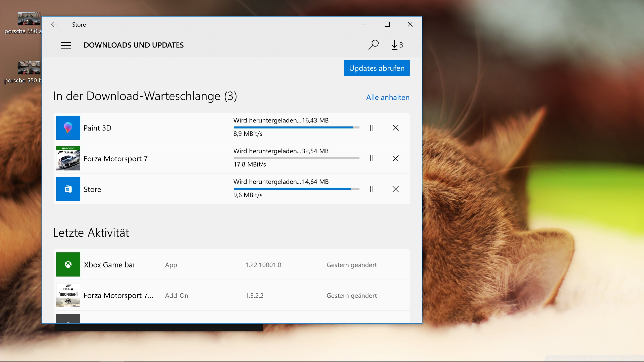Maximize the Store window
The height and width of the screenshot is (362, 644).
click(387, 24)
